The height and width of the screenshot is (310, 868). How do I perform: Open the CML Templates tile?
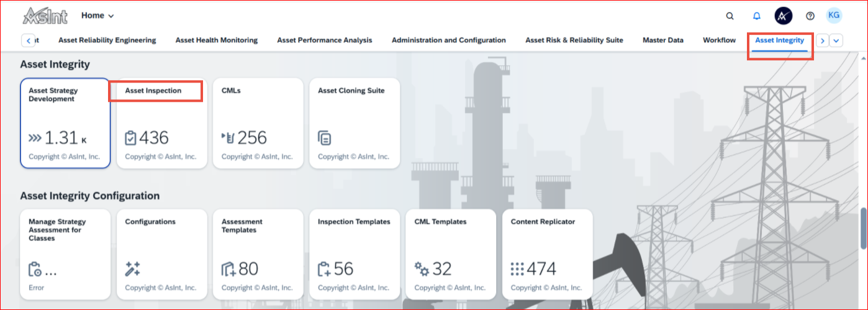pos(451,254)
